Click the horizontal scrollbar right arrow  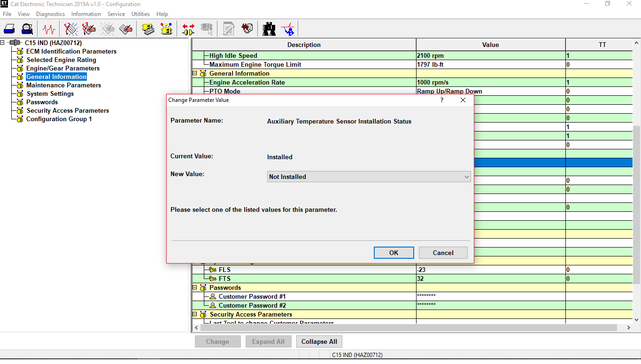[x=629, y=327]
